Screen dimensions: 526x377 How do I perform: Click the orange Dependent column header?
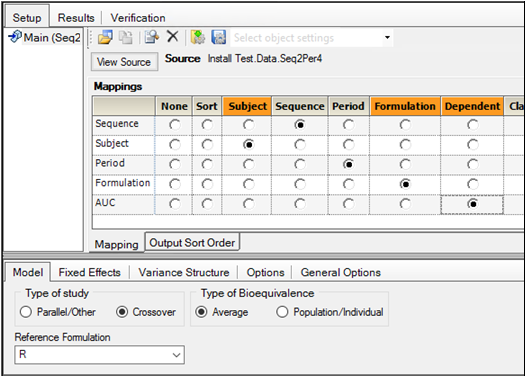click(x=472, y=106)
